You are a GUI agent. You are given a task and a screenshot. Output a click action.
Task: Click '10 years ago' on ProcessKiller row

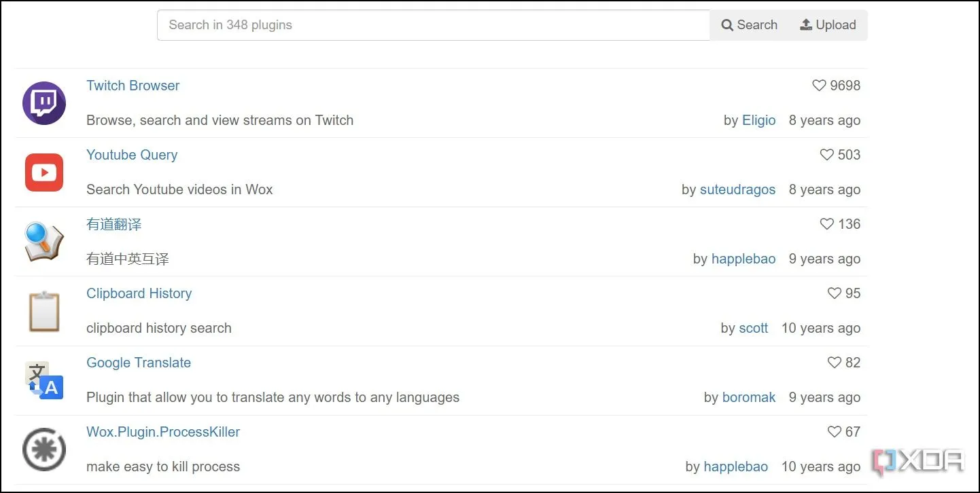coord(821,467)
